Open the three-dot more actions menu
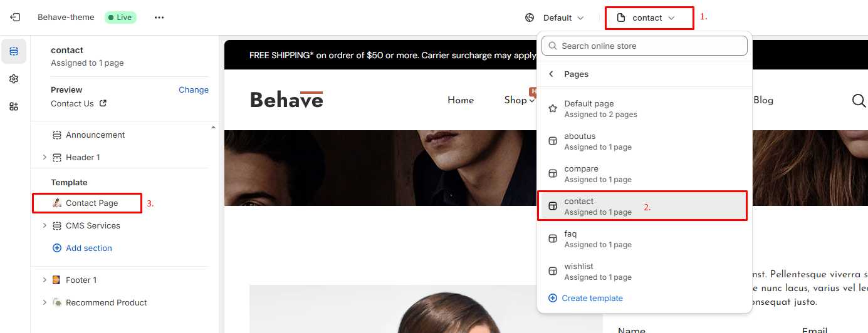This screenshot has width=868, height=333. coord(159,18)
